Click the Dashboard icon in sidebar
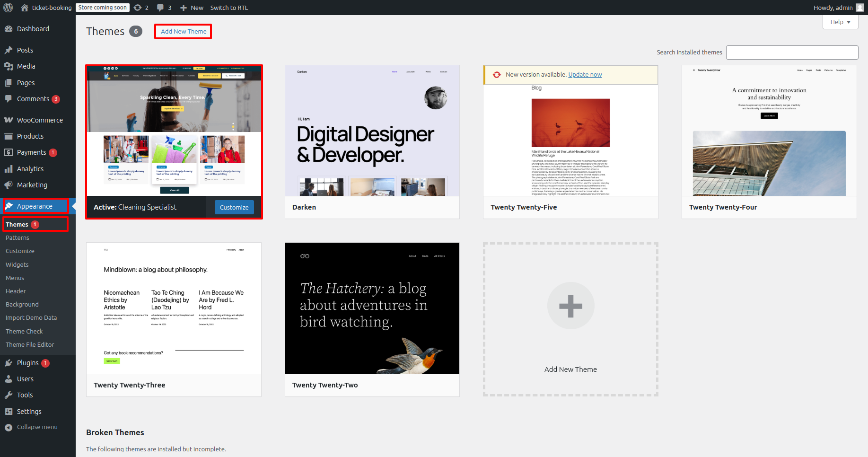The width and height of the screenshot is (868, 457). pos(9,29)
